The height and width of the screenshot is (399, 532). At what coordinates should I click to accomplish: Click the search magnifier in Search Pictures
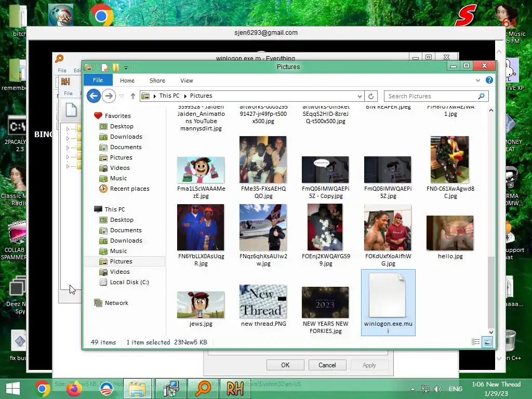tap(481, 96)
